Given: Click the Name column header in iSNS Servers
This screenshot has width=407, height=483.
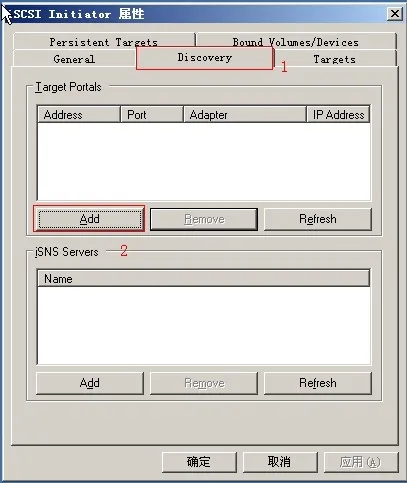Looking at the screenshot, I should click(203, 278).
